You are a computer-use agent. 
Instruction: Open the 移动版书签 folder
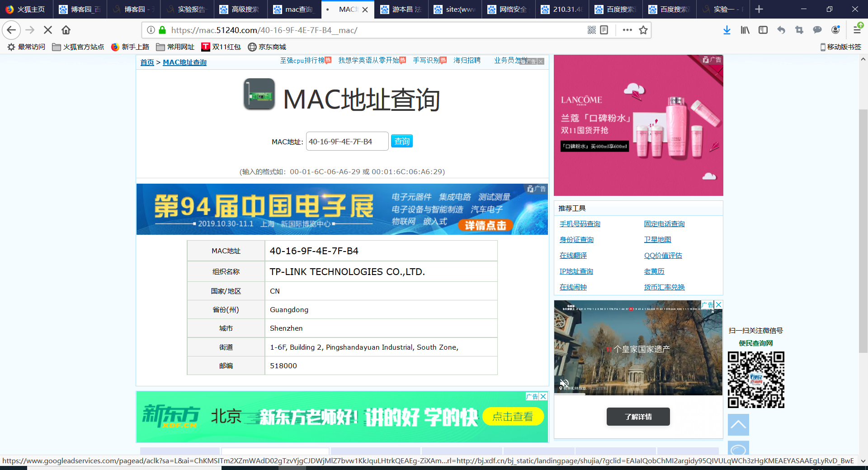(x=841, y=47)
